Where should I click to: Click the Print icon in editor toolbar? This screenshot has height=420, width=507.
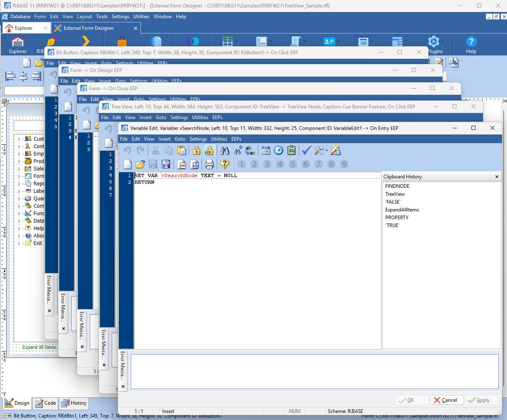(209, 164)
